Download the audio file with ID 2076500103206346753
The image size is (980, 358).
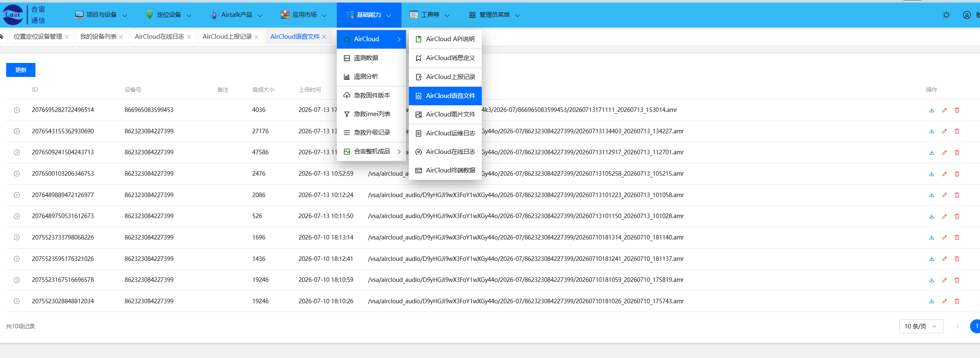[931, 174]
